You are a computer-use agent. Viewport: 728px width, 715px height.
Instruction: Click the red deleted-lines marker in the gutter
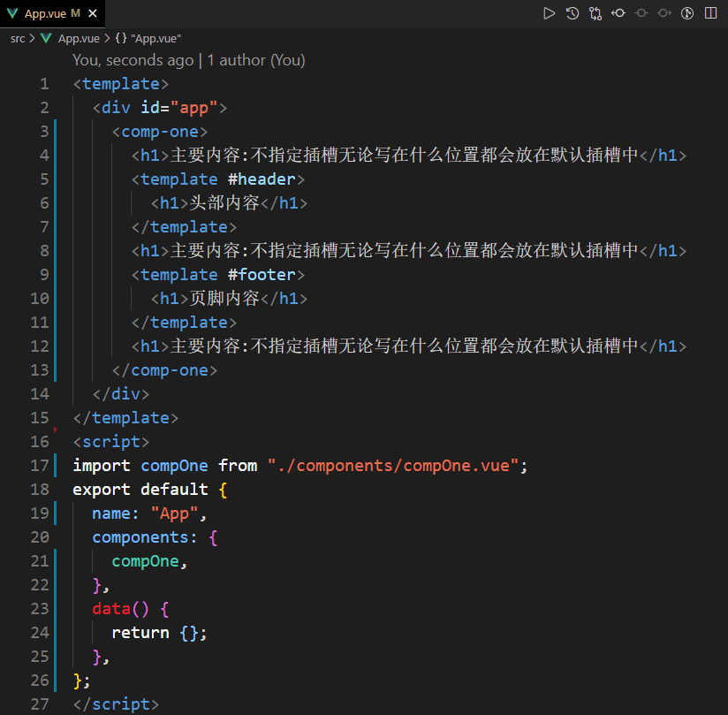(56, 430)
